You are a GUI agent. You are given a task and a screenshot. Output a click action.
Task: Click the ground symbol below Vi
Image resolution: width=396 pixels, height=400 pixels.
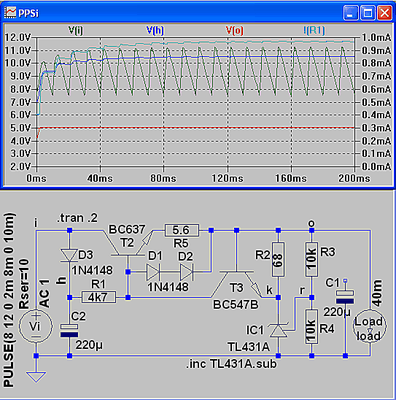click(36, 377)
